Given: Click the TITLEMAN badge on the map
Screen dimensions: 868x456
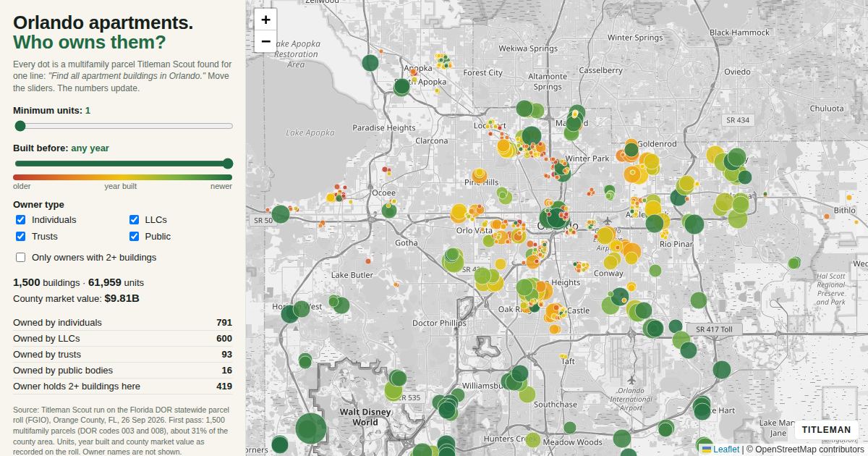Looking at the screenshot, I should tap(826, 430).
